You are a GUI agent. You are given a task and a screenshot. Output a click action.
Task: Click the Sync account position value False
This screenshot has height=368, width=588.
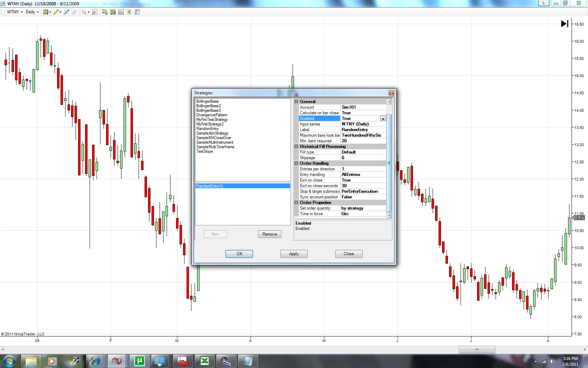click(x=363, y=197)
